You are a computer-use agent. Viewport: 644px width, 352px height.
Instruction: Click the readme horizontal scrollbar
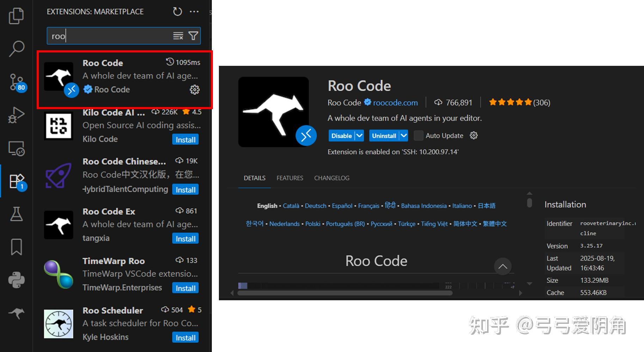point(345,293)
